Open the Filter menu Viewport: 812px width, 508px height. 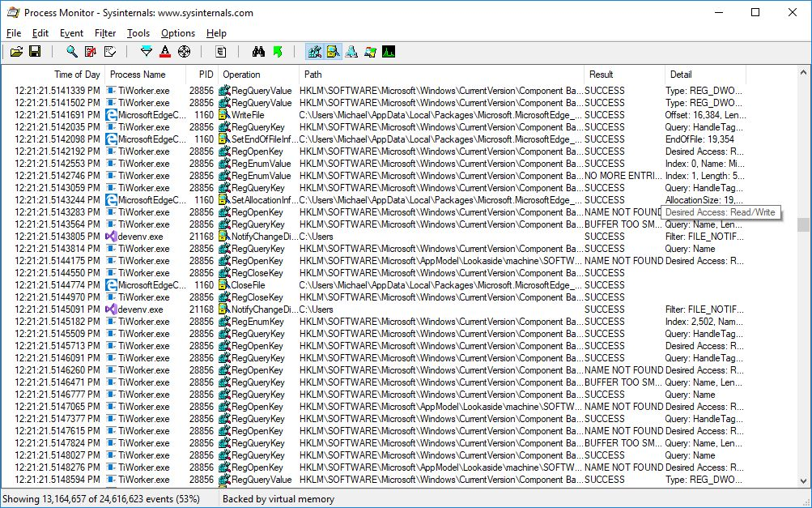105,33
